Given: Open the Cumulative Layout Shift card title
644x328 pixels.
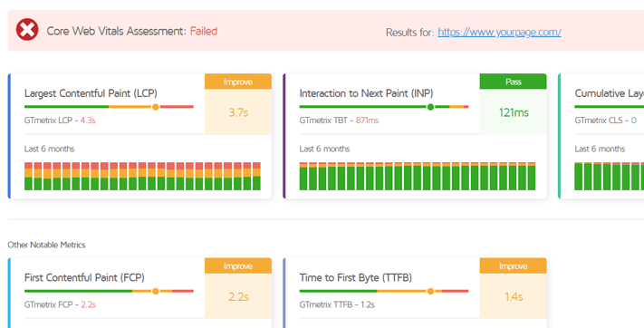Looking at the screenshot, I should 609,93.
